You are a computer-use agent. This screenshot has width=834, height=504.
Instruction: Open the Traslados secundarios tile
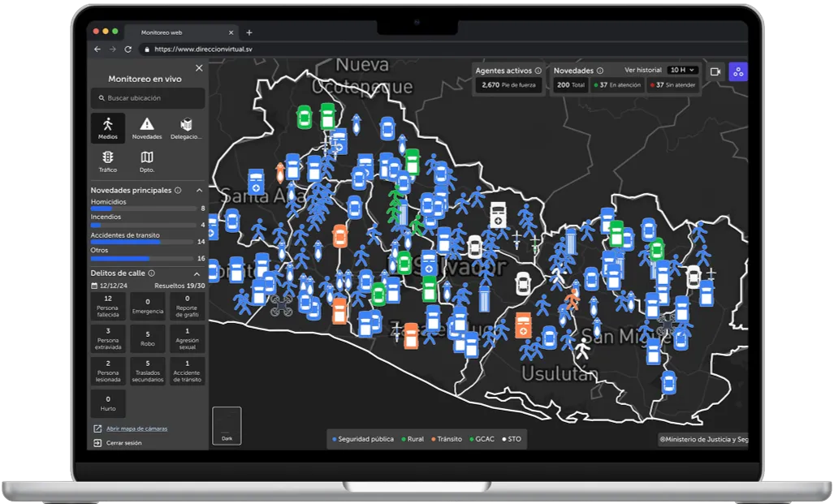(x=147, y=371)
